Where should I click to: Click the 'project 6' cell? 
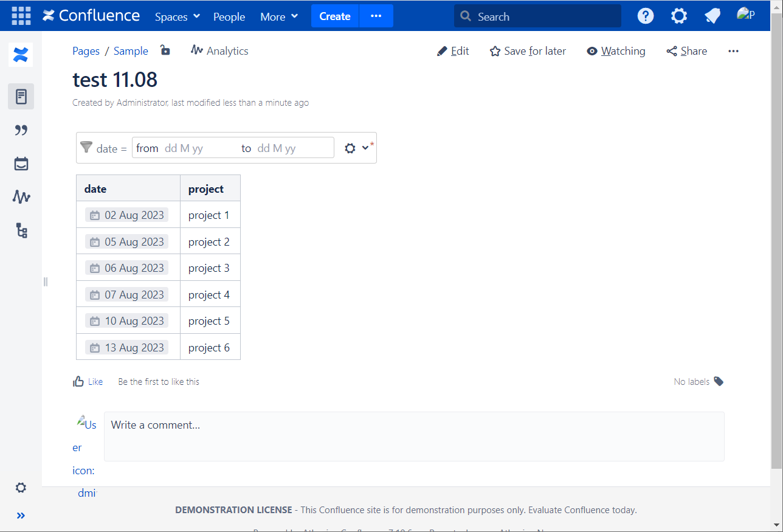[210, 348]
